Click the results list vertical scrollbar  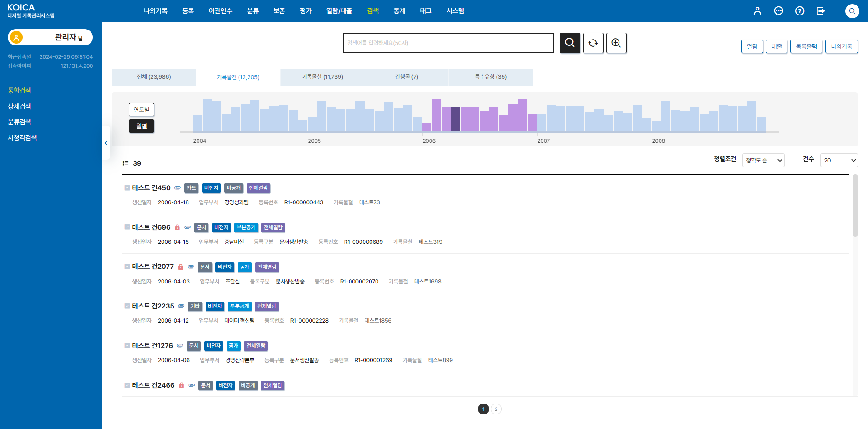click(x=855, y=206)
